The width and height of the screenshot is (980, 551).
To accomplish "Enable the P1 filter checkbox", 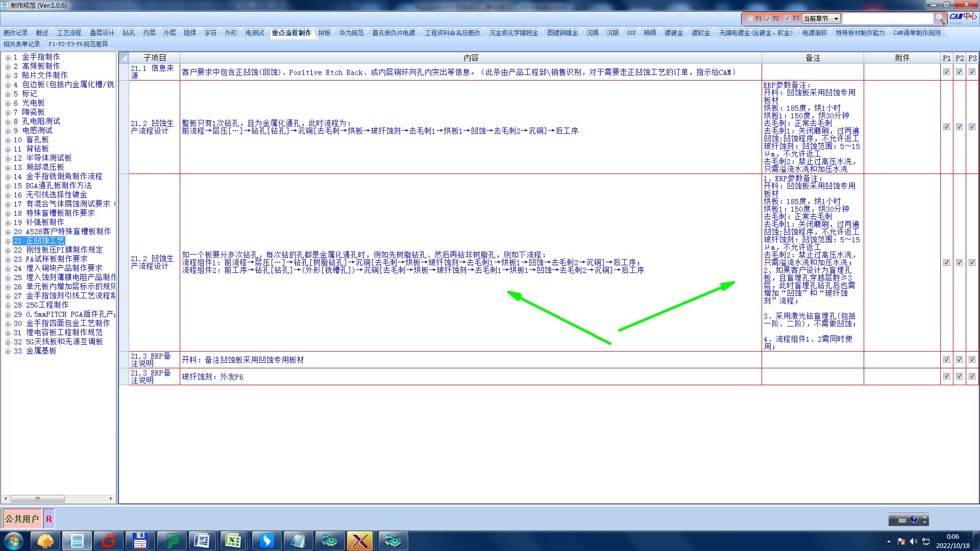I will [x=750, y=18].
